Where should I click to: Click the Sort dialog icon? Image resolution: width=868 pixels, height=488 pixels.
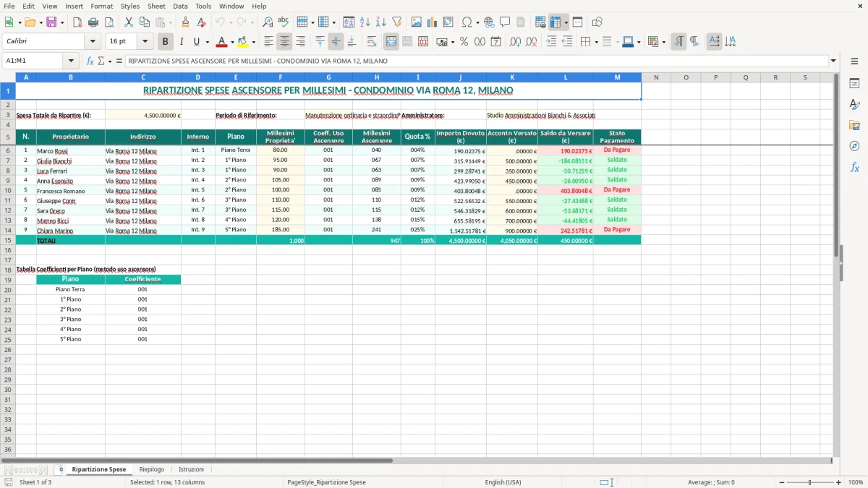tap(349, 22)
